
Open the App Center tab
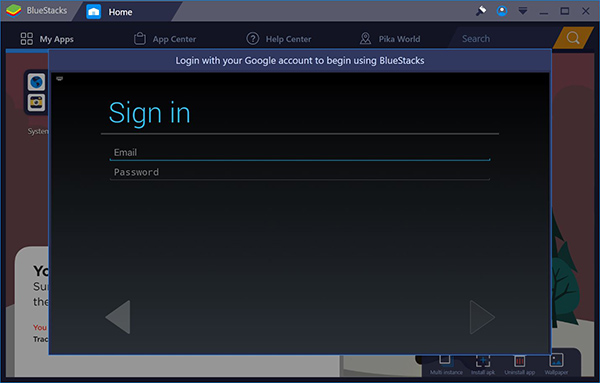165,39
